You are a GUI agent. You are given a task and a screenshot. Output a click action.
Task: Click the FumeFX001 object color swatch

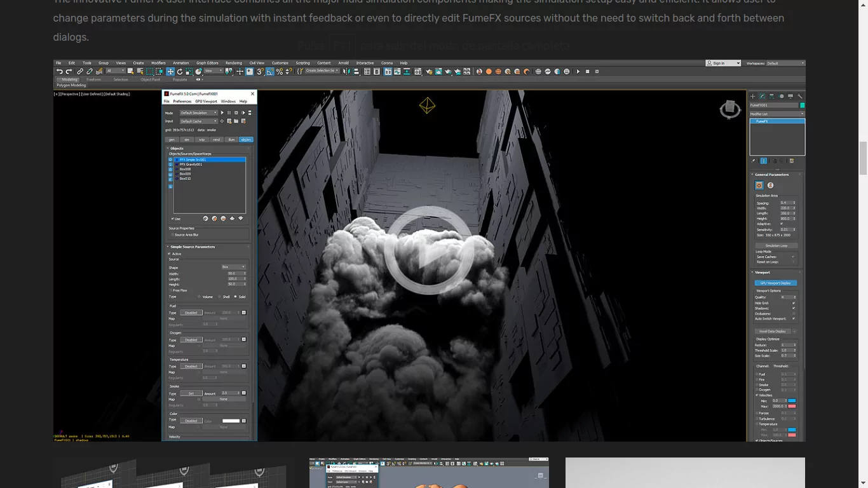coord(802,105)
